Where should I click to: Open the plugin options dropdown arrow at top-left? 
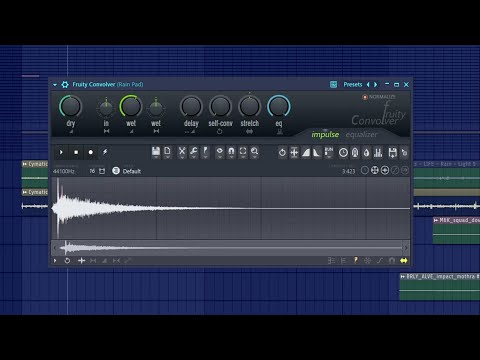(55, 85)
